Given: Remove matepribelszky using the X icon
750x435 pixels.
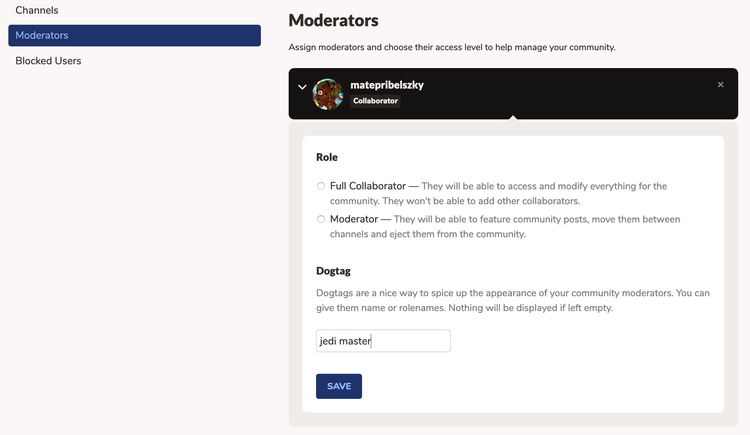Looking at the screenshot, I should pyautogui.click(x=720, y=85).
